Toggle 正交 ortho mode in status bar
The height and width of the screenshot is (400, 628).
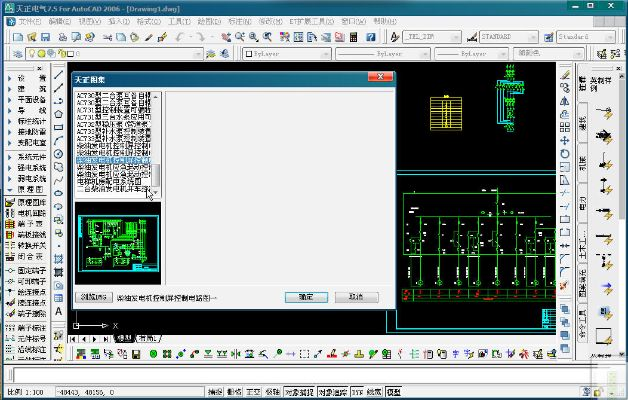(x=253, y=392)
